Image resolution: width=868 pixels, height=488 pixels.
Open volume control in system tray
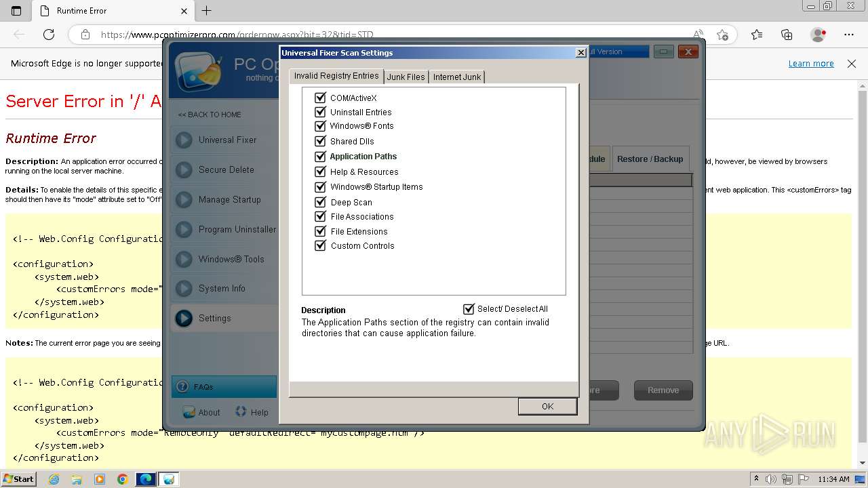coord(771,479)
